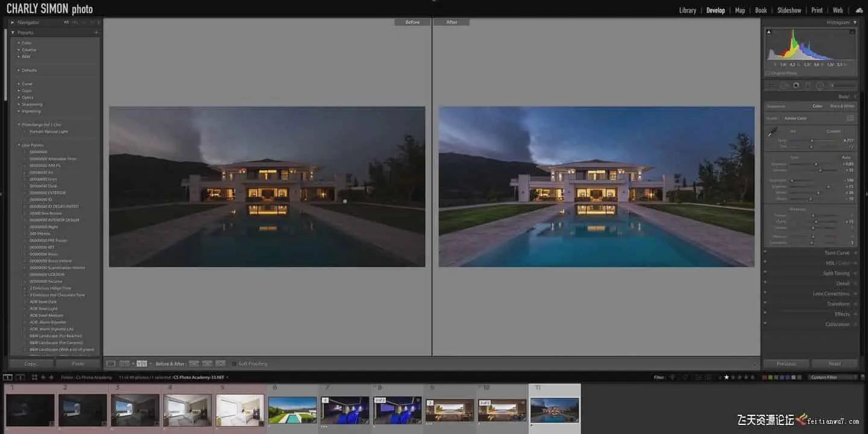The height and width of the screenshot is (434, 868).
Task: Switch to the Print module
Action: pos(817,10)
